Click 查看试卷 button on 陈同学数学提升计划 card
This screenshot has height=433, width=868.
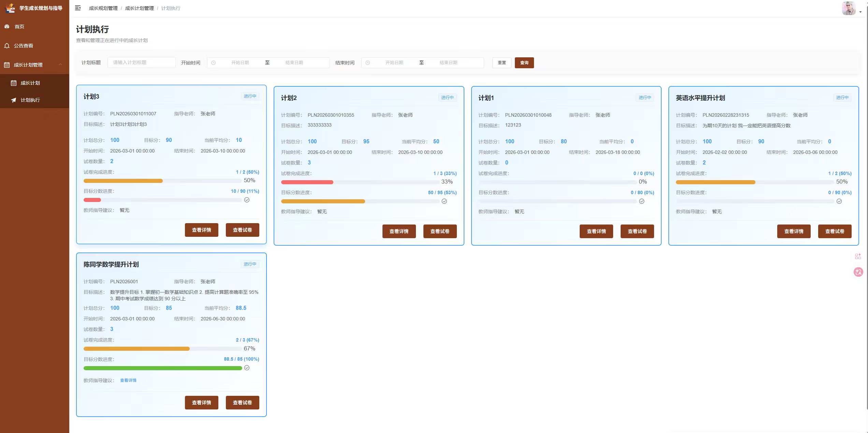pyautogui.click(x=243, y=403)
